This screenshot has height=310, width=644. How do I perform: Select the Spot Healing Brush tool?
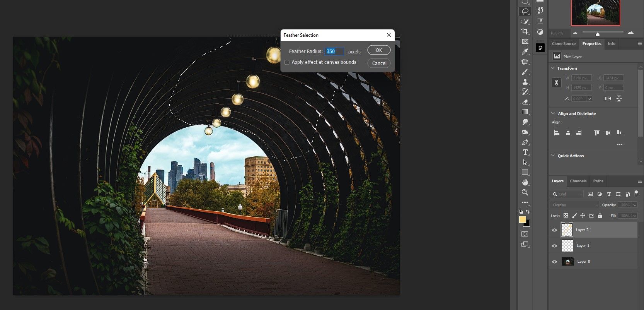click(x=525, y=62)
